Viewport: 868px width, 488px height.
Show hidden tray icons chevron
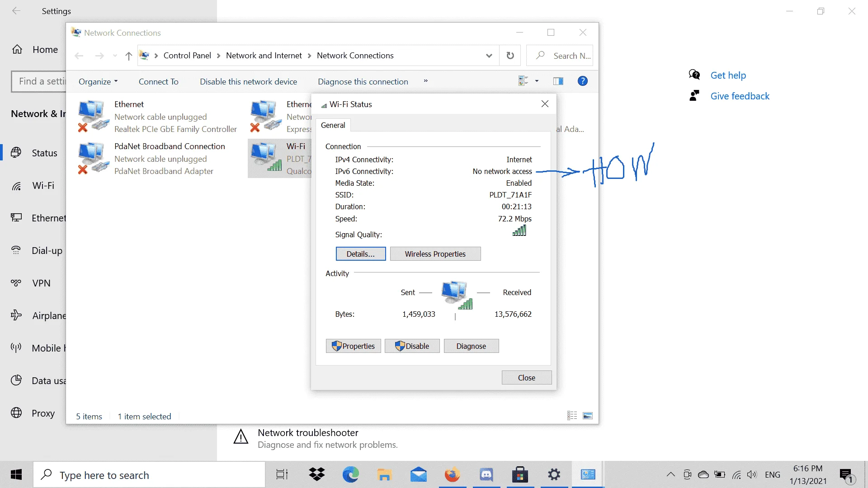point(671,474)
